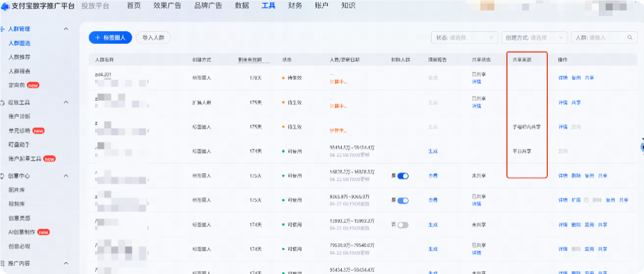Screen dimensions: 644x274
Task: Enable the 排除人群 switch in 15993.2万 row
Action: 403,225
